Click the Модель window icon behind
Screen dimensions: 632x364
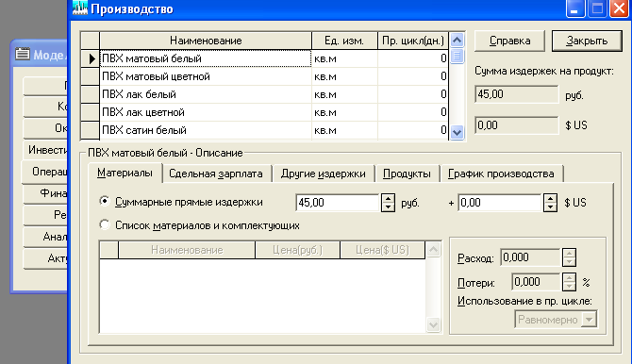[x=23, y=54]
